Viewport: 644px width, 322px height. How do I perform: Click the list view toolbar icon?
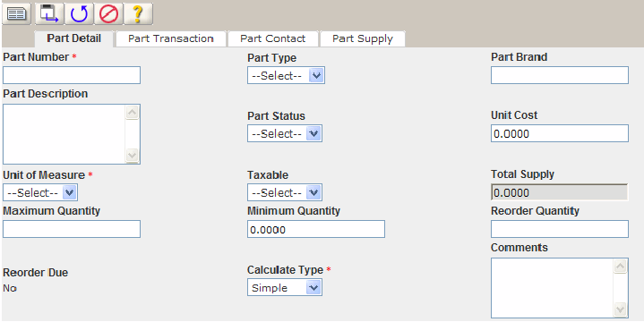pos(16,14)
